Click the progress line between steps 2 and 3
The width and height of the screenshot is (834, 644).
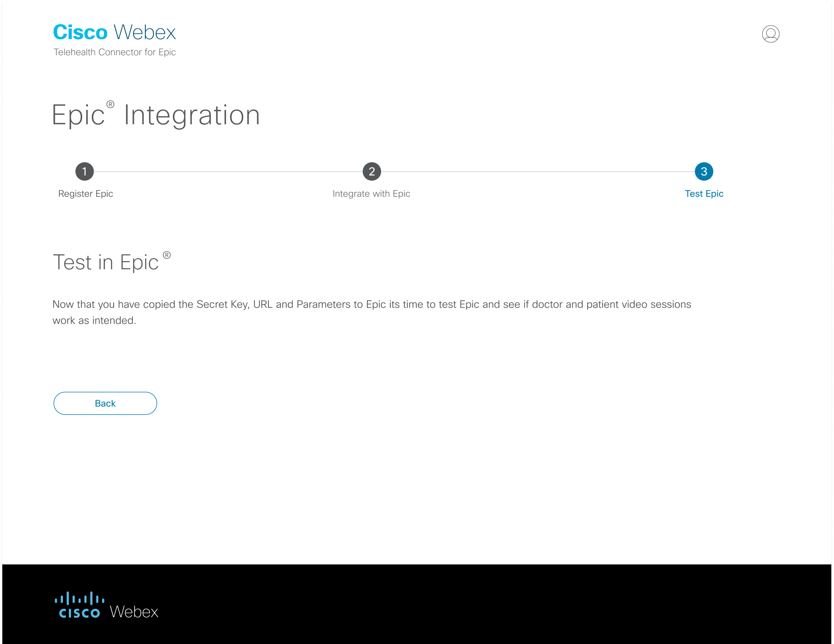tap(538, 171)
